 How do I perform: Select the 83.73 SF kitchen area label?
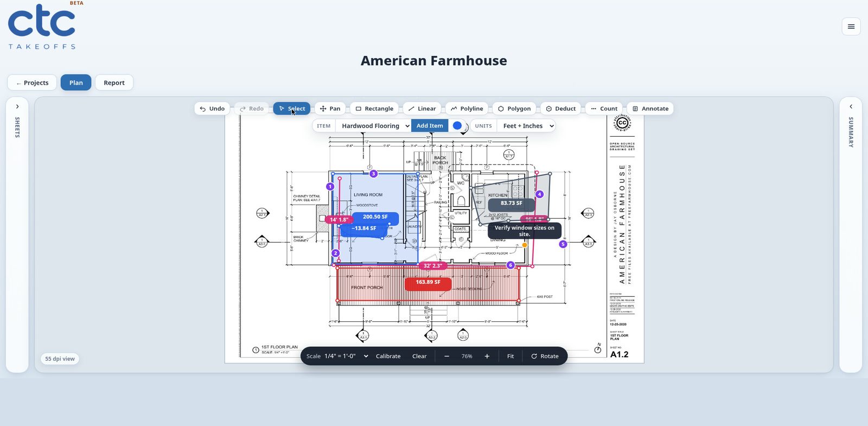tap(511, 204)
